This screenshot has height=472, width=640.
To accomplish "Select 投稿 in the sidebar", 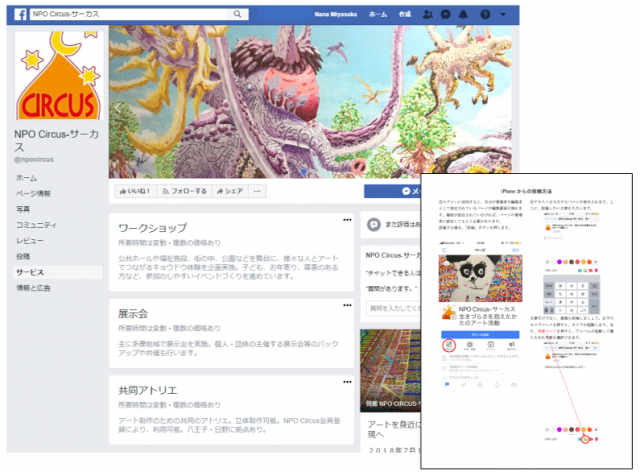I will pos(23,256).
